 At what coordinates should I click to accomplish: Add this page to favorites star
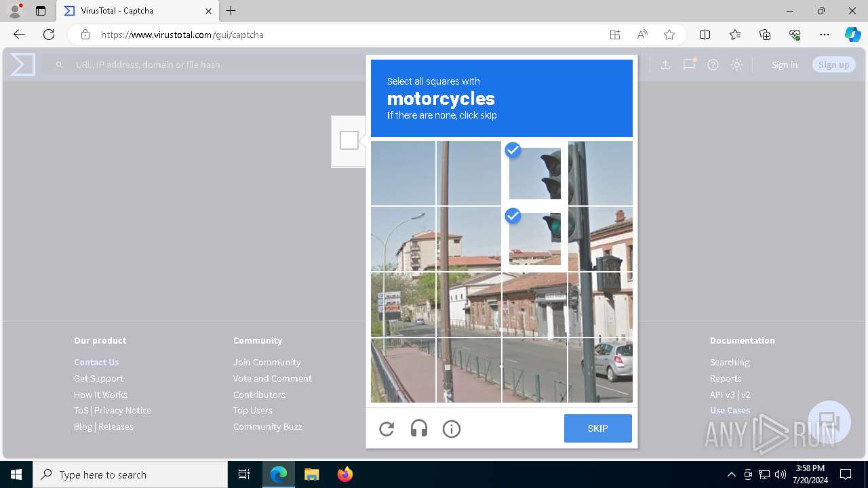pos(669,35)
